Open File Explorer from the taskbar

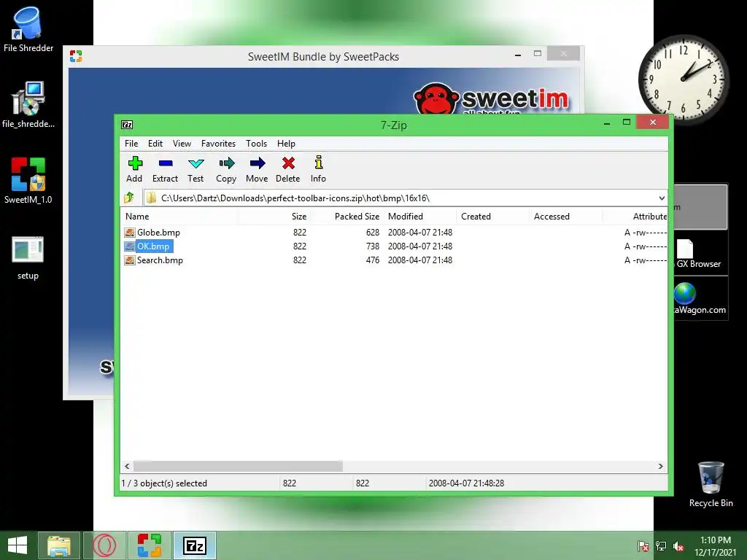(x=59, y=545)
